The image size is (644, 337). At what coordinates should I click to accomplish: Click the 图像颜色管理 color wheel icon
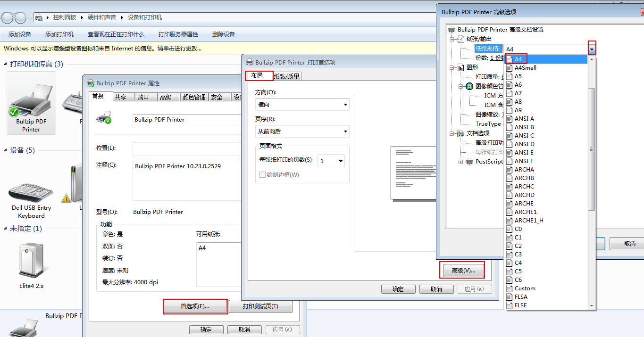click(469, 86)
